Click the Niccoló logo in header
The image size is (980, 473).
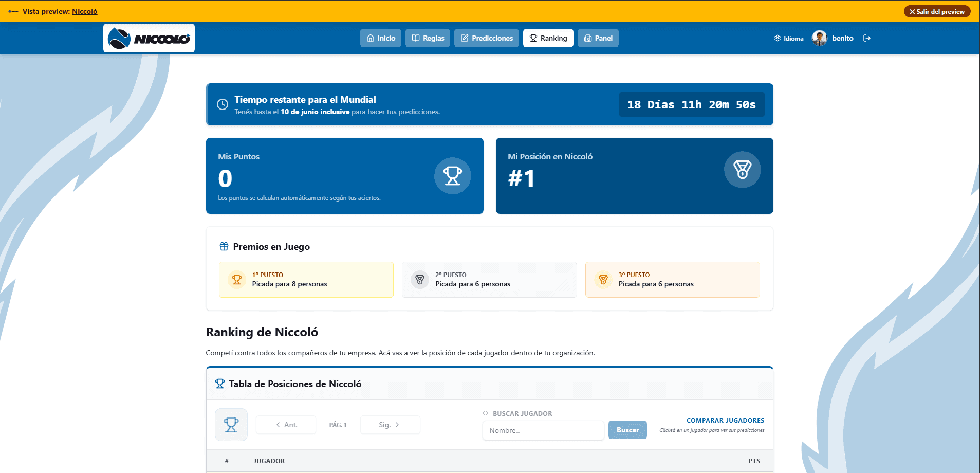[x=149, y=38]
